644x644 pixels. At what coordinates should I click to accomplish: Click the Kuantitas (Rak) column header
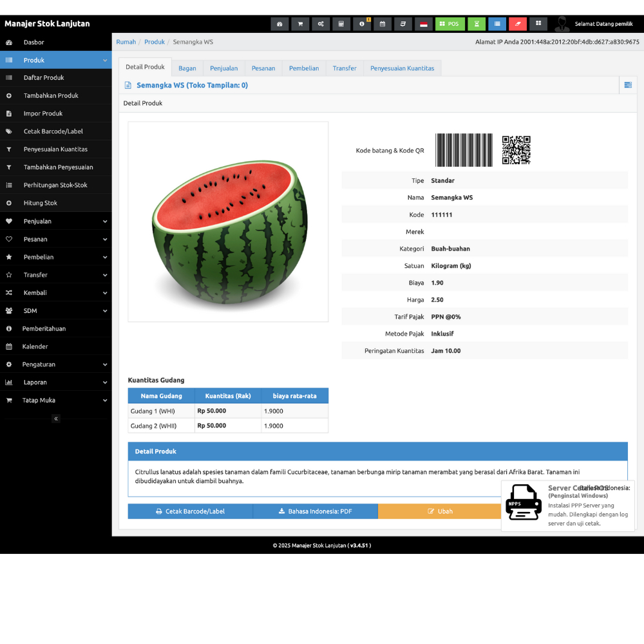click(x=228, y=396)
